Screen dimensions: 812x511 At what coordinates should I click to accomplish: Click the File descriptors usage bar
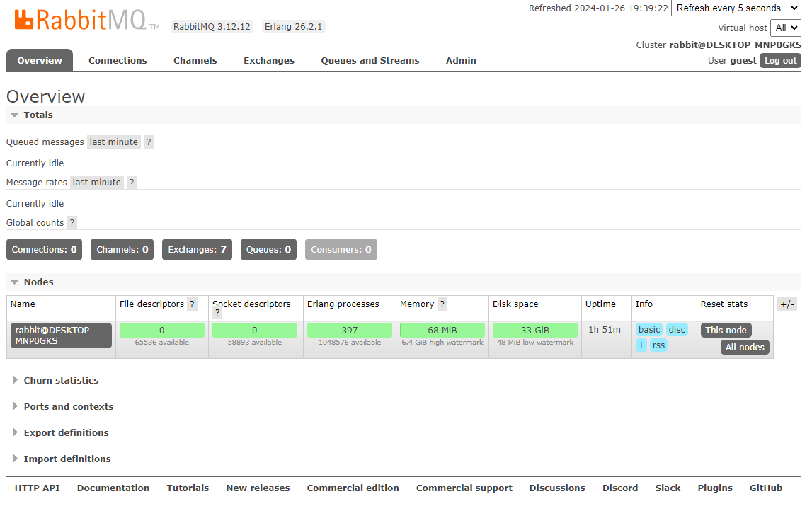162,331
